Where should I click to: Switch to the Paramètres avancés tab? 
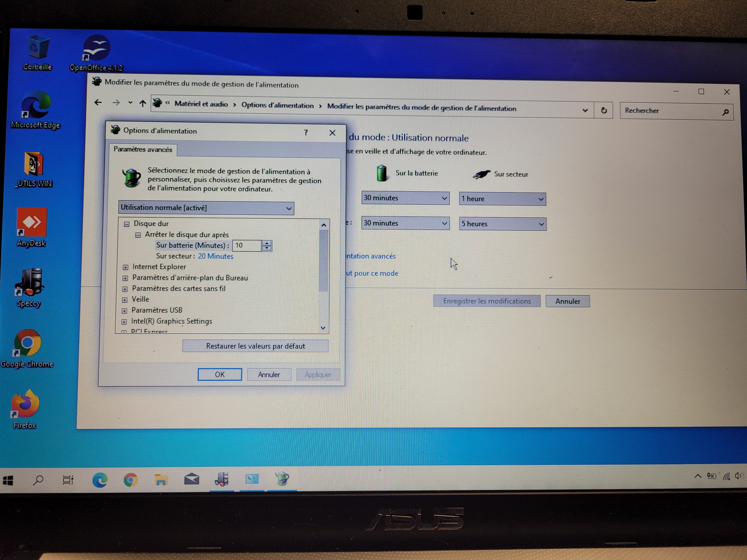143,149
